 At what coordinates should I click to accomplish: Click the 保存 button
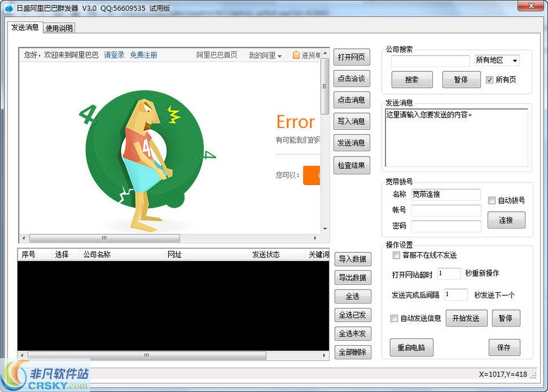coord(504,348)
